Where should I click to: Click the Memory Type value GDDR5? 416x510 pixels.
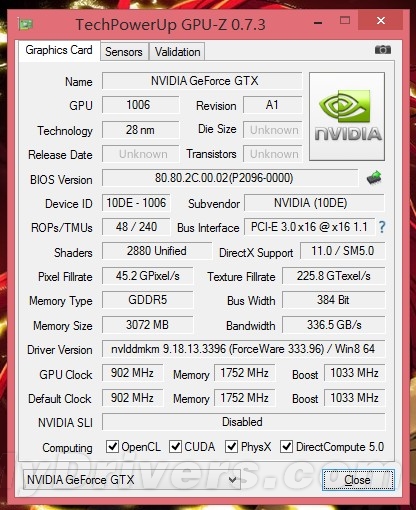[147, 300]
